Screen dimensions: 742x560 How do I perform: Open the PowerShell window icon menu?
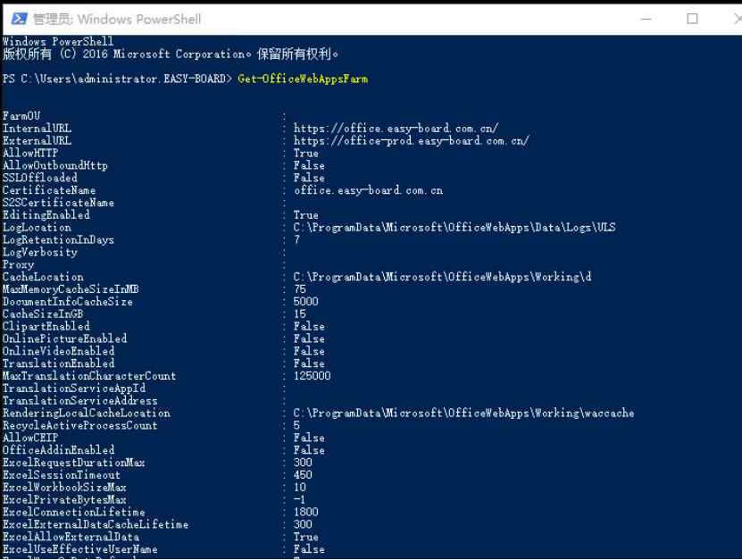tap(19, 19)
